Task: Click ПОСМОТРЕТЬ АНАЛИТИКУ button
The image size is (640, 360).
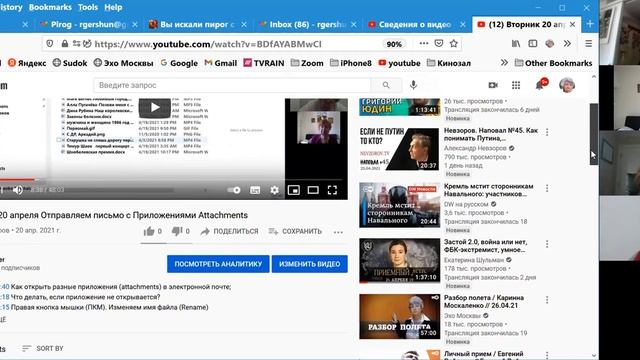Action: click(x=218, y=264)
